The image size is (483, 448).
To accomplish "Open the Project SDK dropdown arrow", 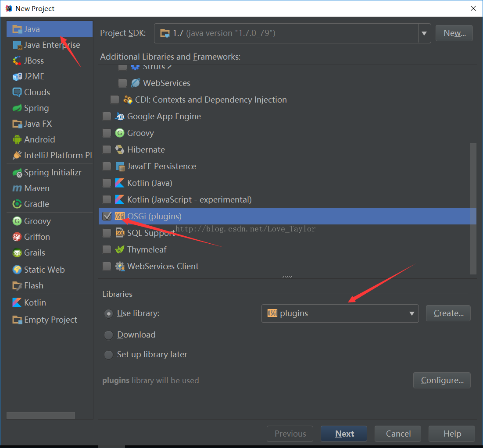I will (x=424, y=33).
